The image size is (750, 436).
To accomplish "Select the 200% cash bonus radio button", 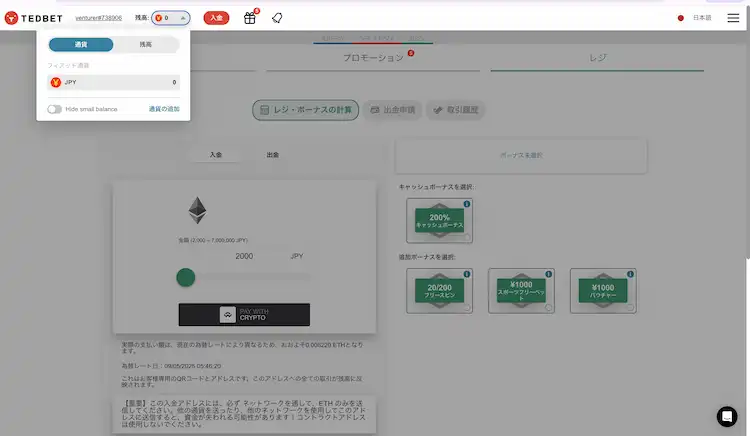I will pos(466,237).
